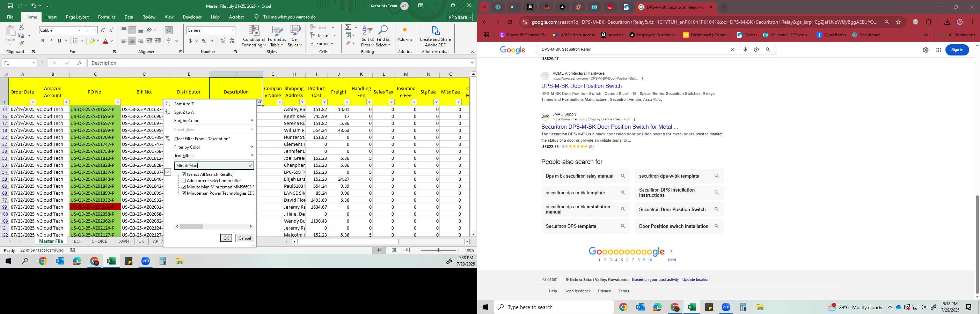Open DPS-M-BK Door Position Switch result link

click(581, 86)
